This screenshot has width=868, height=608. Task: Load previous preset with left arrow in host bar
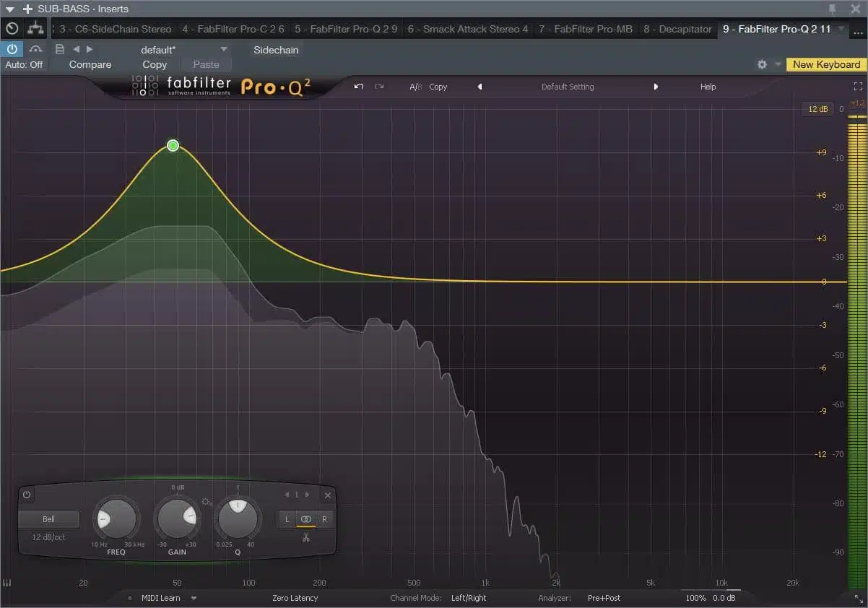coord(76,49)
